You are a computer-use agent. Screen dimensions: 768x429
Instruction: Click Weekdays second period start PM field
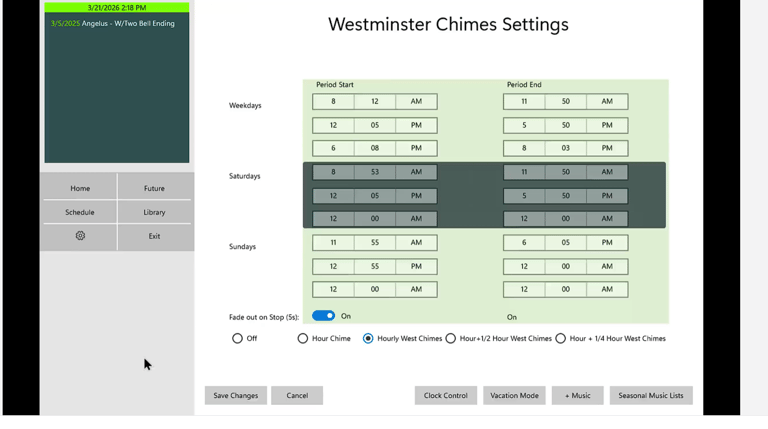[x=416, y=125]
